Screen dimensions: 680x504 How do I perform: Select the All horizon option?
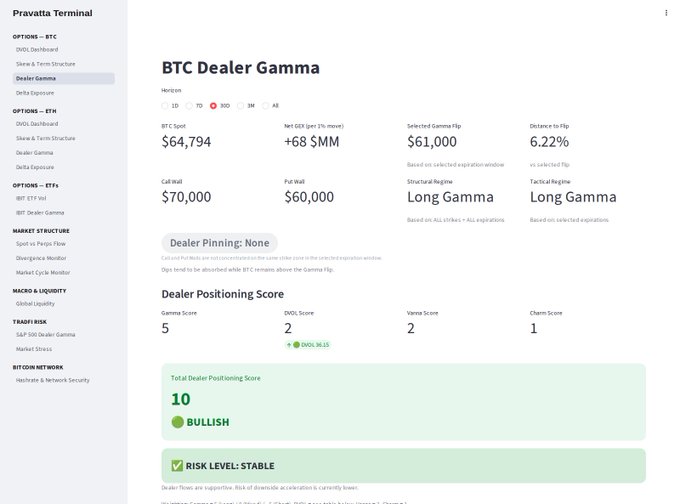point(271,105)
